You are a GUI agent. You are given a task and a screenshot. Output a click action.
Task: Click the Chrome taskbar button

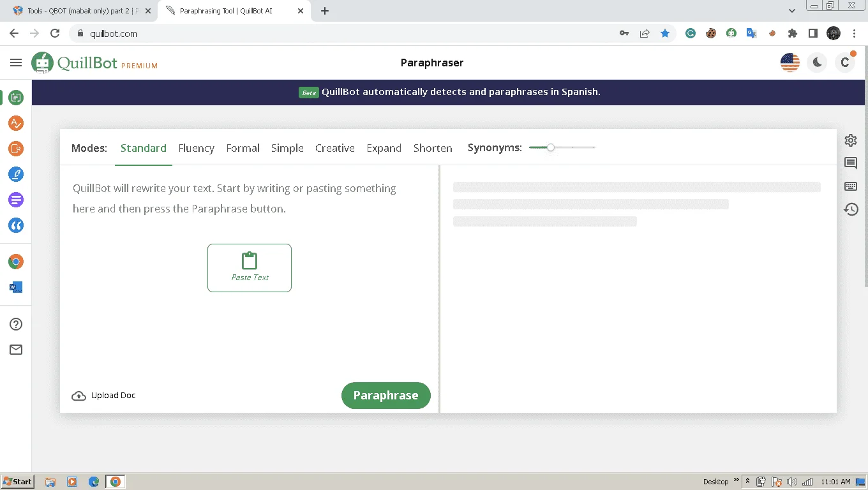click(116, 482)
